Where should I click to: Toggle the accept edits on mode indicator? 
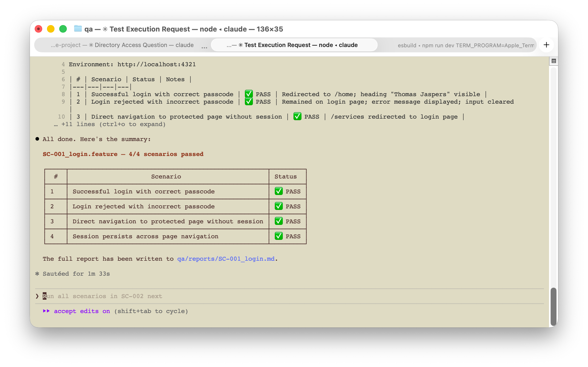[x=82, y=311]
